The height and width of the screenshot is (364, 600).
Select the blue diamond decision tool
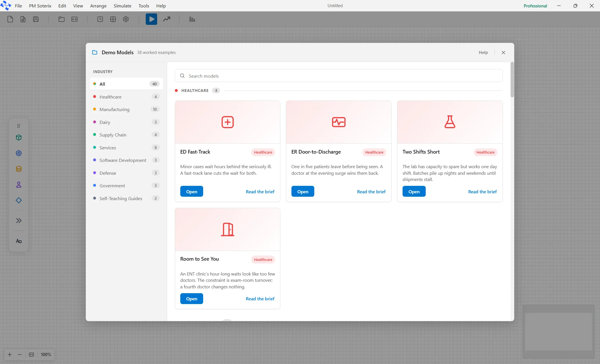tap(19, 200)
